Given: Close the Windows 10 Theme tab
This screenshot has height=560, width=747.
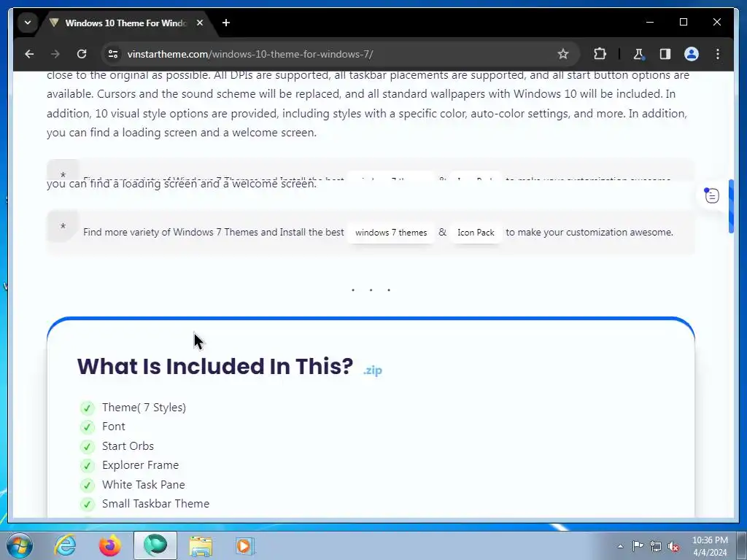Looking at the screenshot, I should [x=200, y=23].
